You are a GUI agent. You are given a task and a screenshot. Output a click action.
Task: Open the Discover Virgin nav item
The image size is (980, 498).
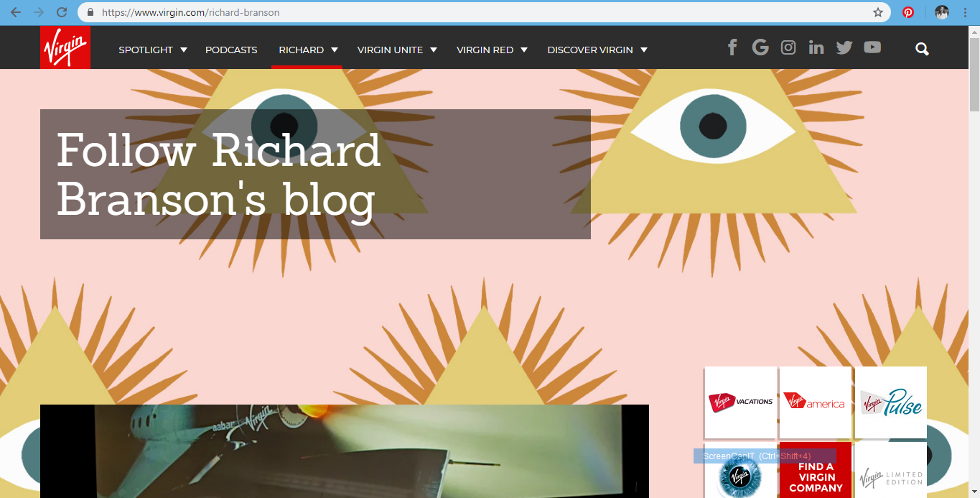pyautogui.click(x=590, y=50)
